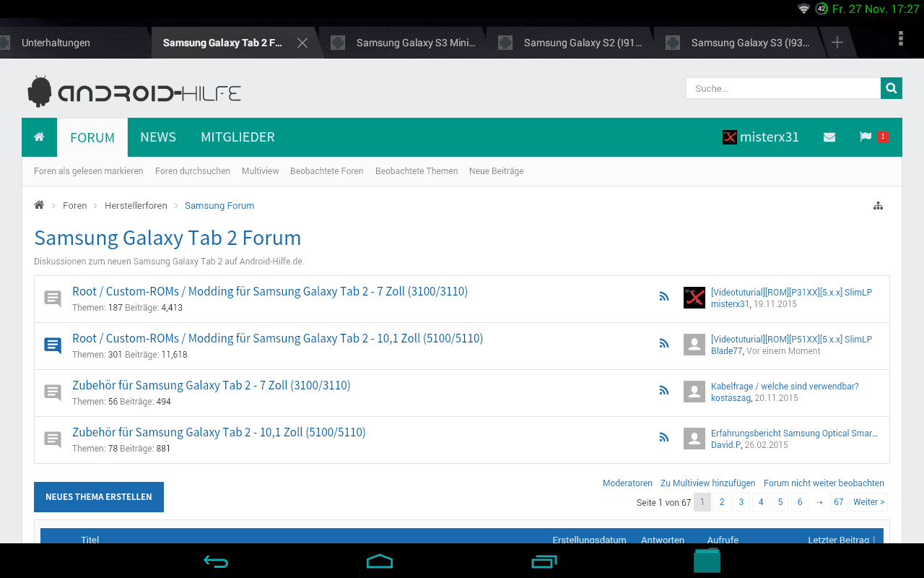Tap the battery 42 indicator
This screenshot has height=578, width=924.
pos(821,9)
